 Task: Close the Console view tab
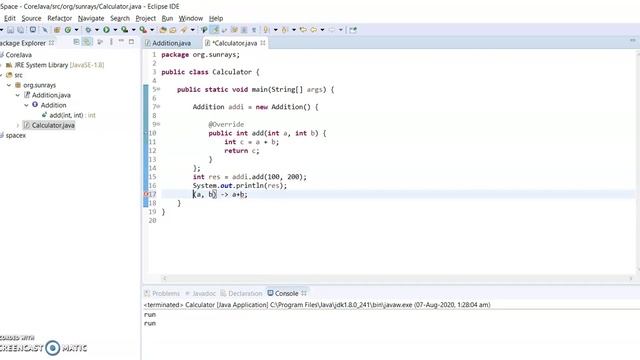click(x=304, y=293)
